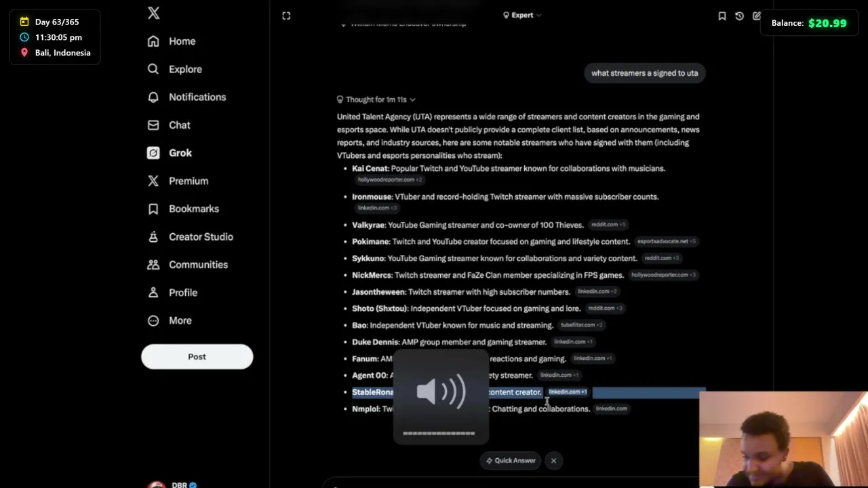This screenshot has width=868, height=488.
Task: Click the 'what streamers a signed to uta' message
Action: pyautogui.click(x=644, y=73)
